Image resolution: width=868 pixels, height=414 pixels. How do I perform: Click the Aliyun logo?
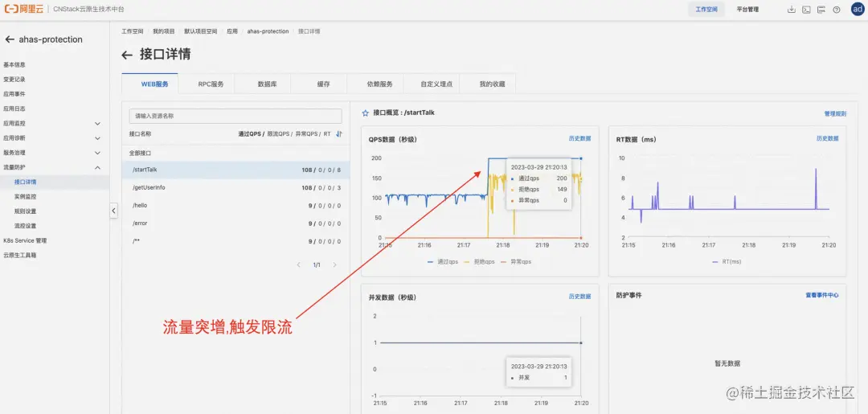tap(23, 10)
